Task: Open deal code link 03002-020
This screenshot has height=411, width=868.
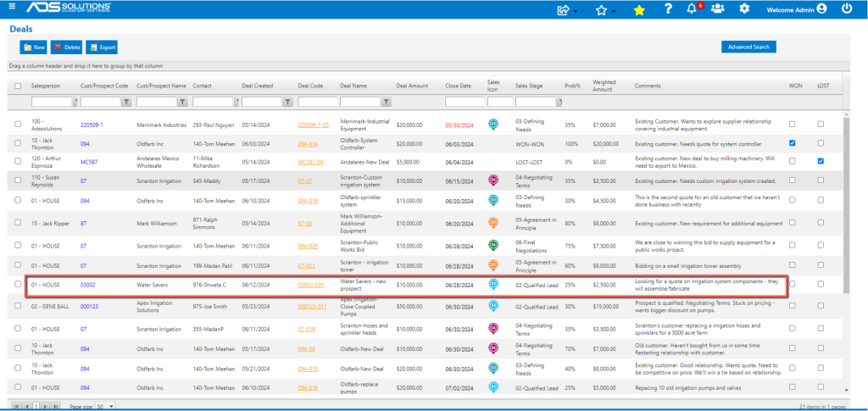Action: point(310,285)
